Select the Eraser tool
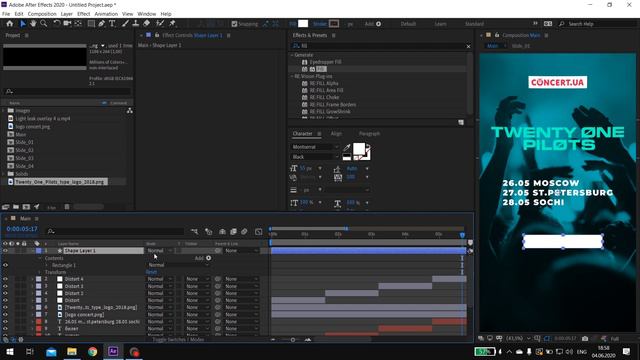 point(147,24)
